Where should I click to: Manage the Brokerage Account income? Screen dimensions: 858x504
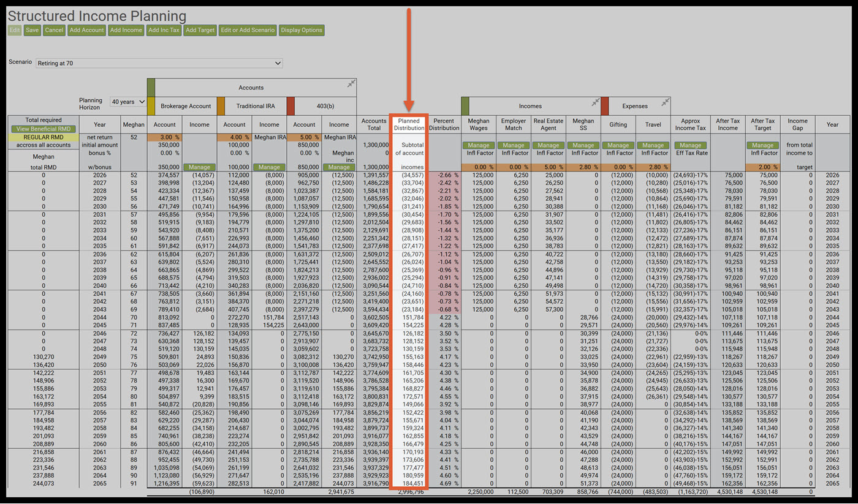[199, 167]
